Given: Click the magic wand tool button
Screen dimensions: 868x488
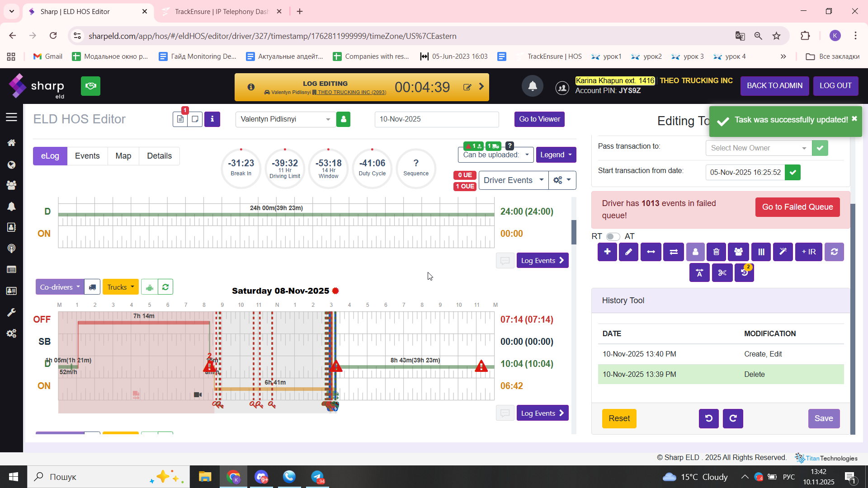Looking at the screenshot, I should 783,252.
